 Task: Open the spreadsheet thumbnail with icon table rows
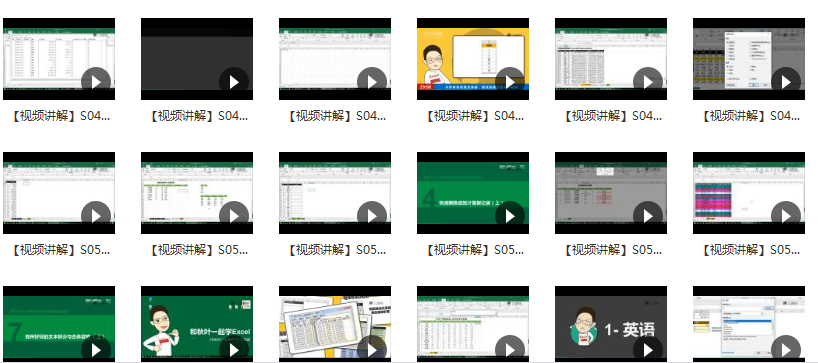click(x=473, y=323)
